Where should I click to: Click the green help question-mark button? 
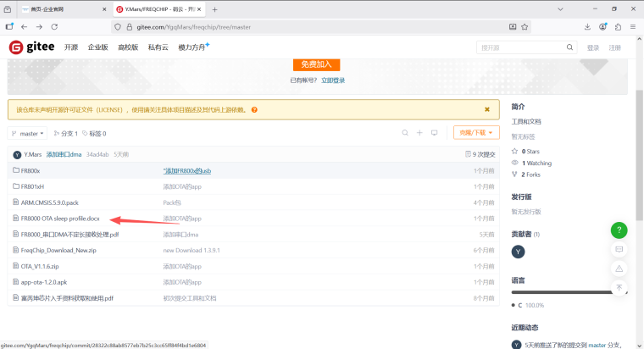(x=619, y=230)
